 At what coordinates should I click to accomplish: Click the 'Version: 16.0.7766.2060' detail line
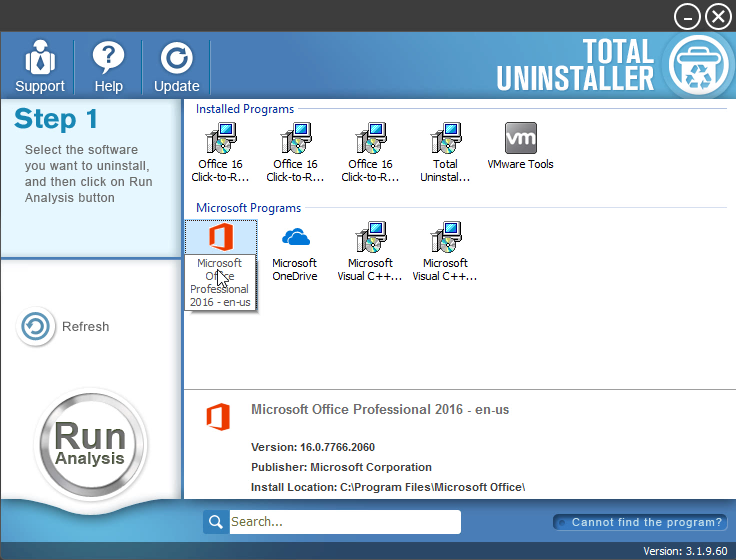click(313, 447)
